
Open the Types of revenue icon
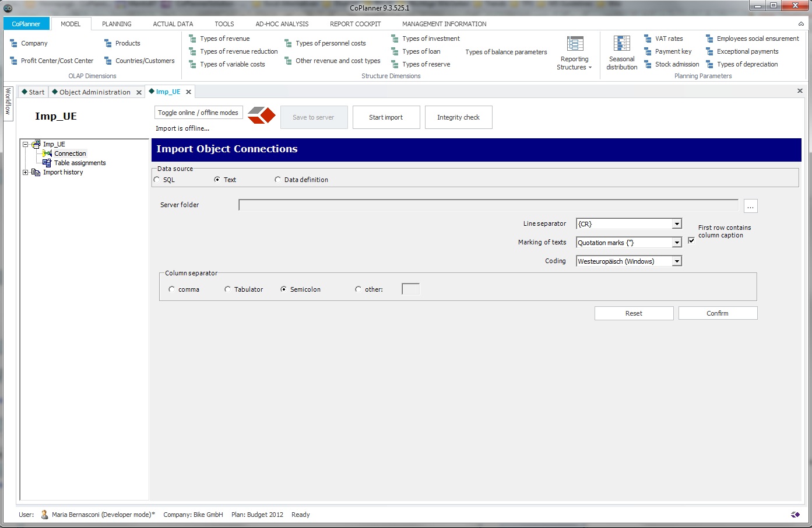192,39
